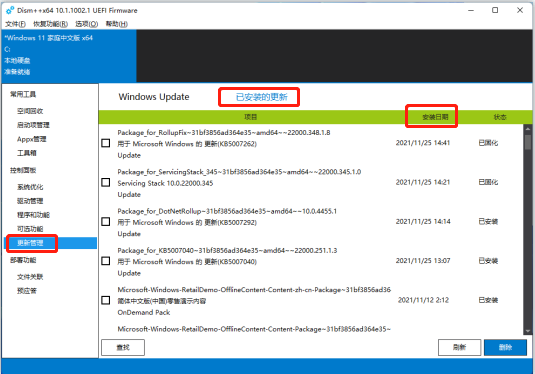The width and height of the screenshot is (535, 374).
Task: Click 用于 Microsoft Windows 的 更新(KB5007040) text
Action: tap(187, 262)
